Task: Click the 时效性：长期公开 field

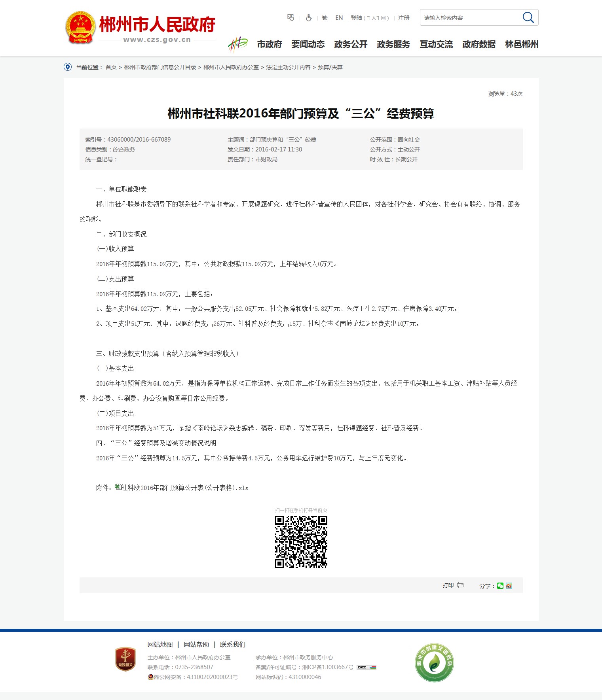Action: tap(394, 159)
